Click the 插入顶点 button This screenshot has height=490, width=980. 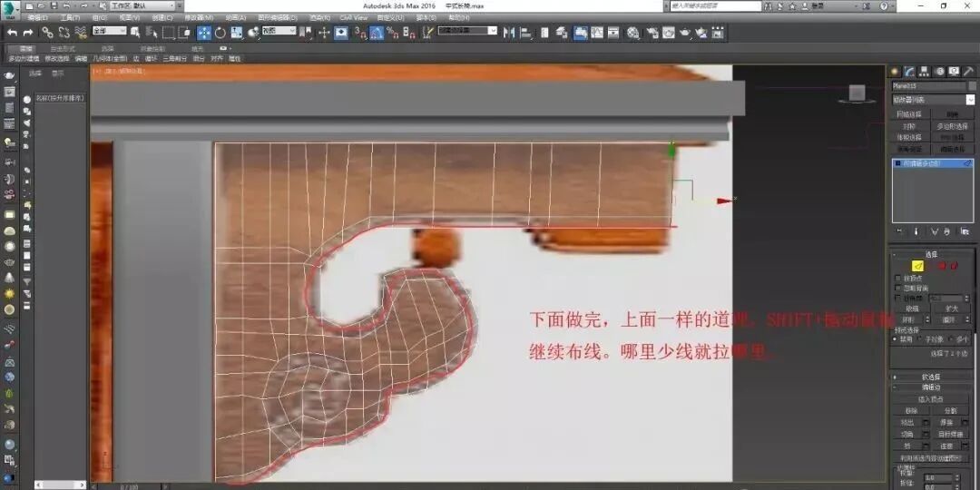click(931, 398)
